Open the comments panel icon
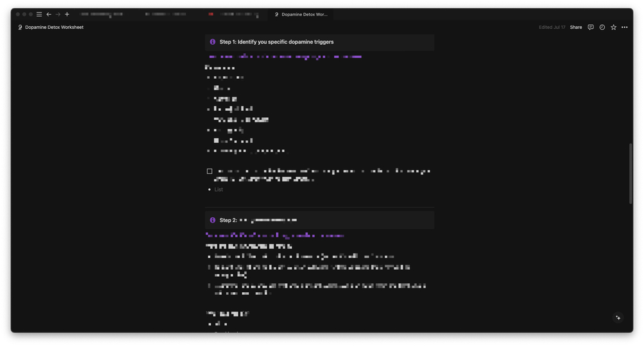Viewport: 644px width, 346px height. click(591, 28)
